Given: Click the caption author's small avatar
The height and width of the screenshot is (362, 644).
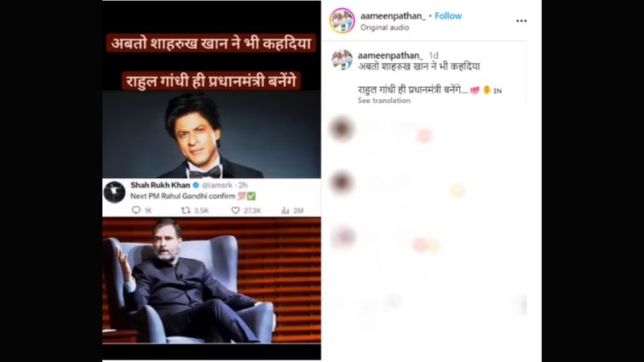Looking at the screenshot, I should tap(342, 60).
